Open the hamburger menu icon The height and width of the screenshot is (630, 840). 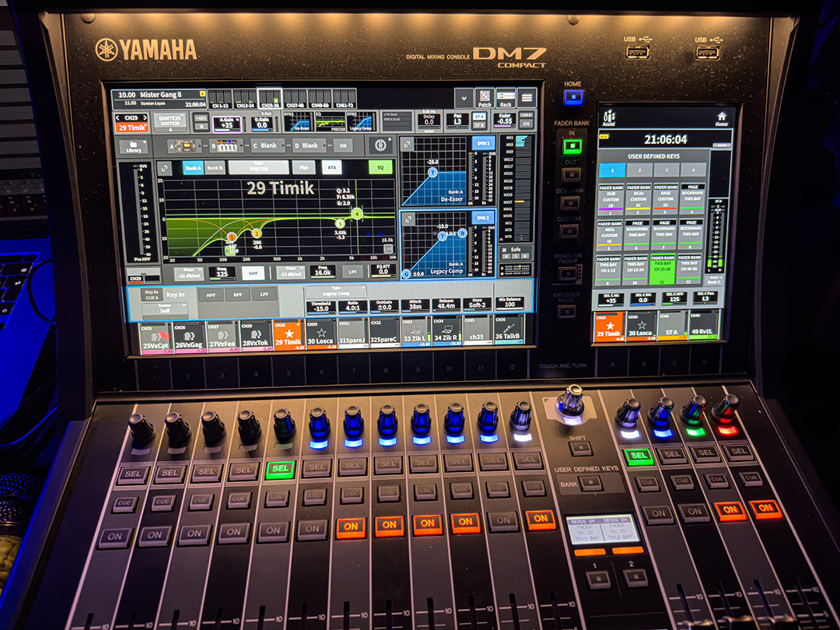pyautogui.click(x=527, y=98)
